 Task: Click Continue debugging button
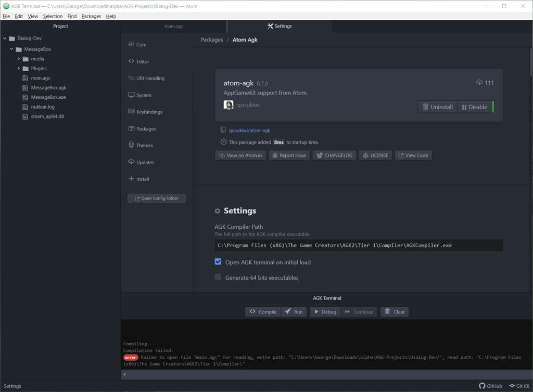(x=359, y=311)
